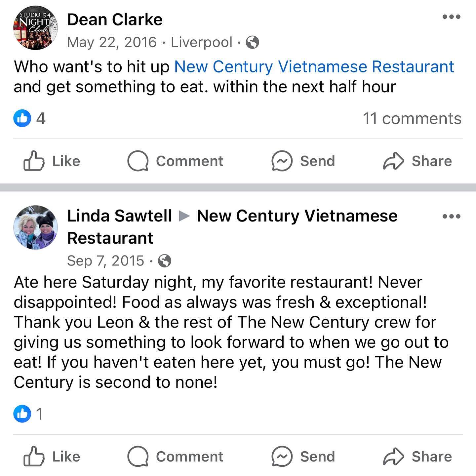Send Linda Sawtell's post via Messenger
This screenshot has height=476, width=476.
(303, 456)
